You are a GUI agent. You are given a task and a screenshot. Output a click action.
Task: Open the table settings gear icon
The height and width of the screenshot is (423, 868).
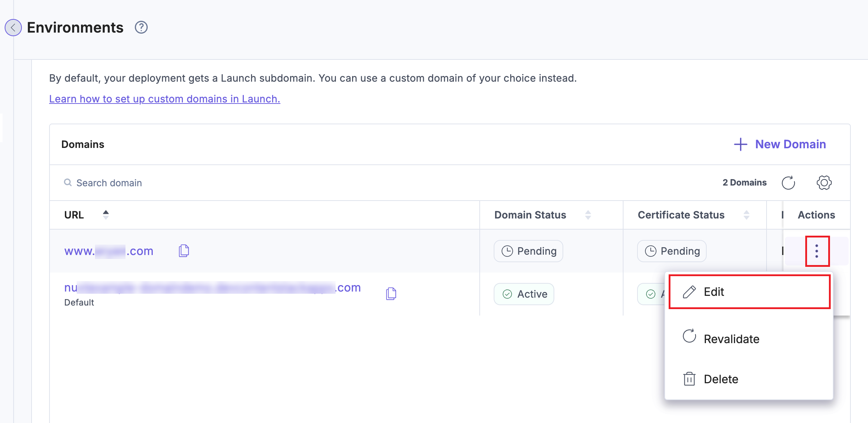click(824, 182)
